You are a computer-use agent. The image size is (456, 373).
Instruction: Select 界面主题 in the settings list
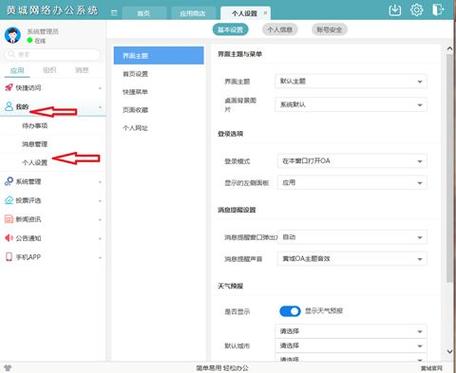[x=159, y=55]
